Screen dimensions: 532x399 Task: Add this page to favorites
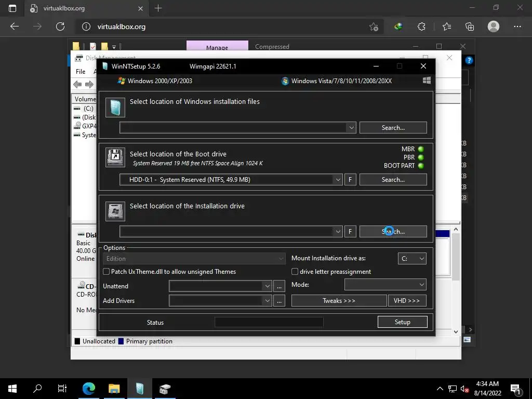click(x=374, y=26)
